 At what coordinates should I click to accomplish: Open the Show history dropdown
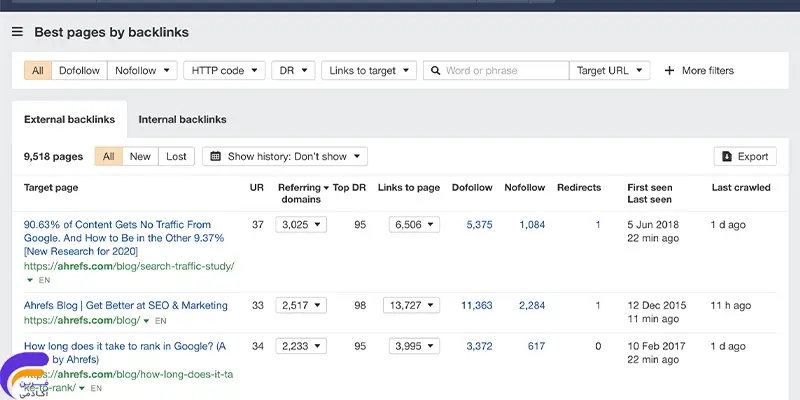[285, 157]
